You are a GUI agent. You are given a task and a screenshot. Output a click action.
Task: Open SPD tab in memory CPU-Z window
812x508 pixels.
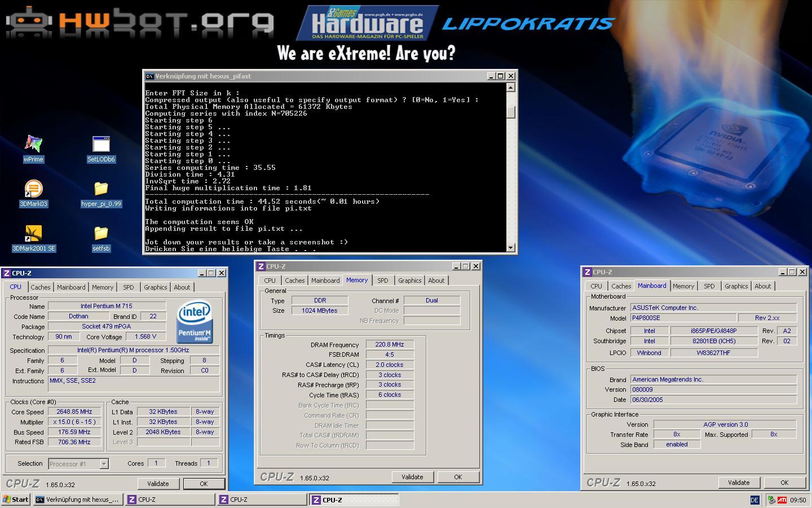(383, 281)
